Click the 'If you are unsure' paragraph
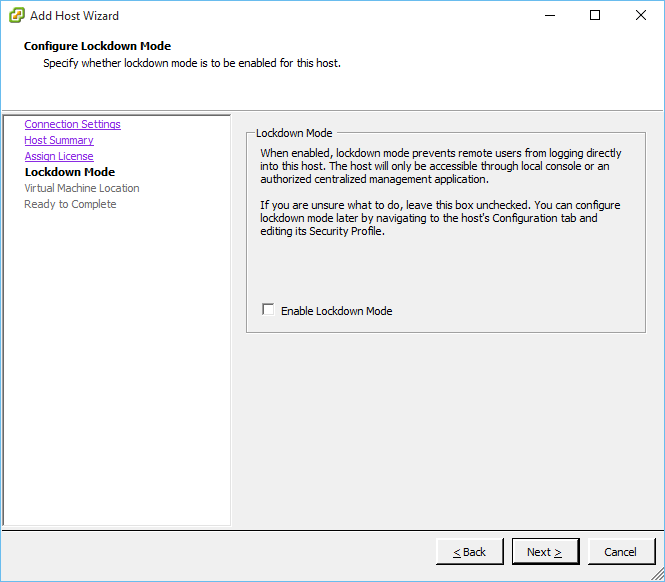 (440, 218)
